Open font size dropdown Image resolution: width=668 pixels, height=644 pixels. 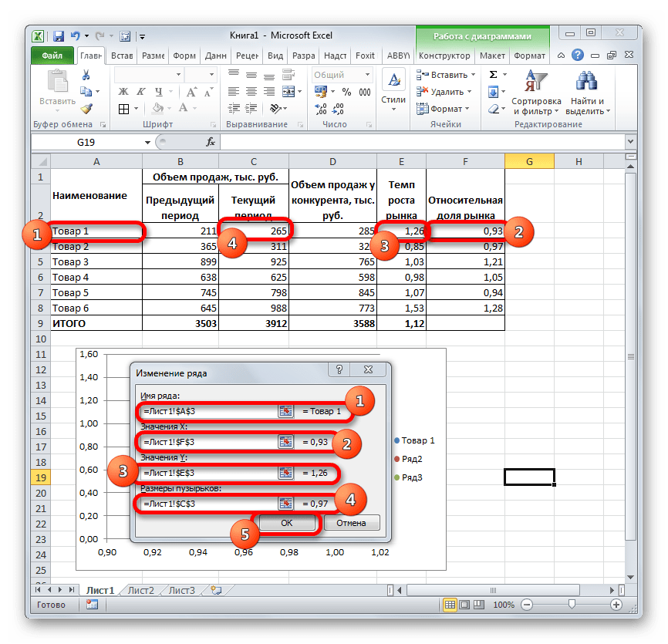211,75
